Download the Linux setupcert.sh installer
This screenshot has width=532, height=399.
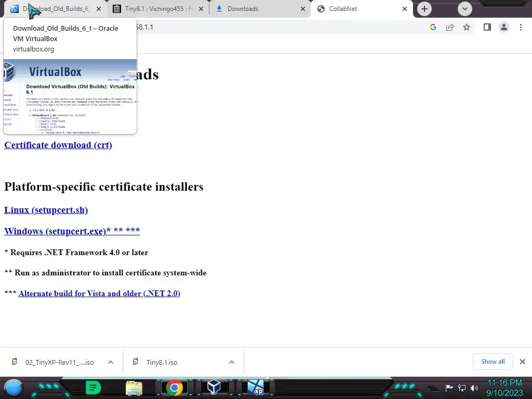pyautogui.click(x=46, y=210)
